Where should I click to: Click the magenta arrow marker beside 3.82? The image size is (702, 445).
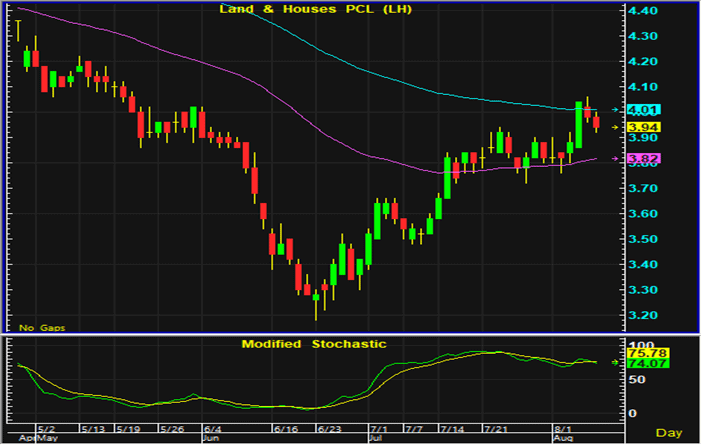pyautogui.click(x=615, y=158)
